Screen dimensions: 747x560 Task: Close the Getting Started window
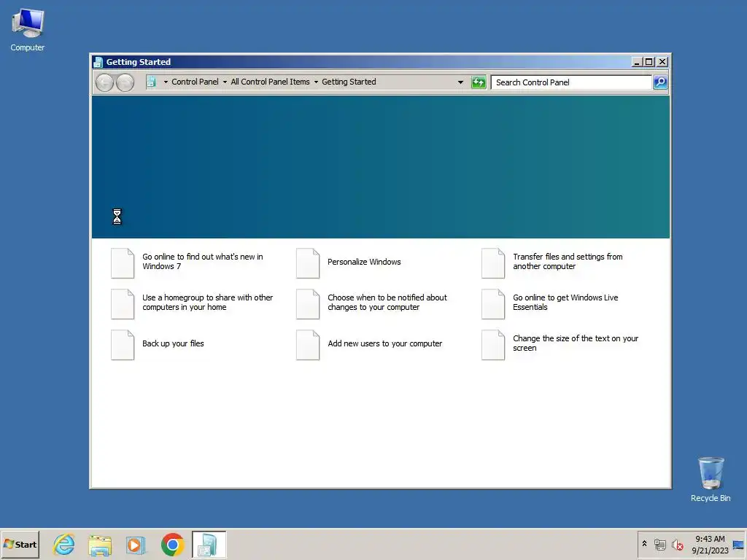click(662, 62)
